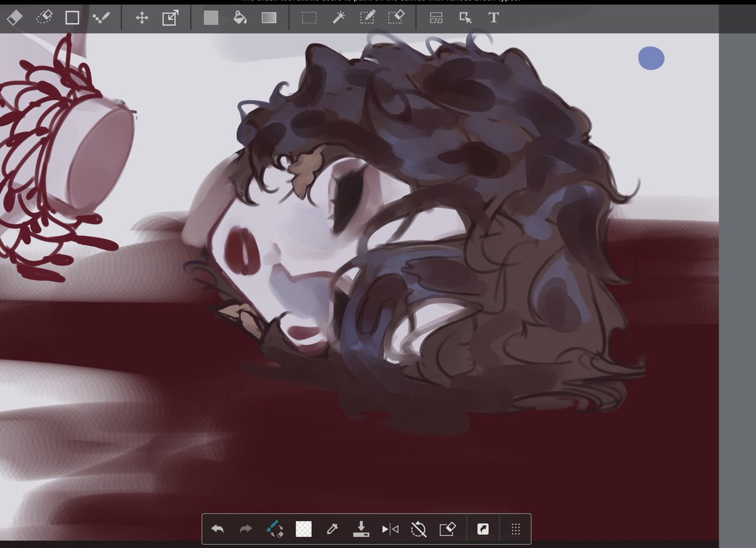Clear the layer with eraser-square icon
The image size is (756, 548).
pos(447,529)
